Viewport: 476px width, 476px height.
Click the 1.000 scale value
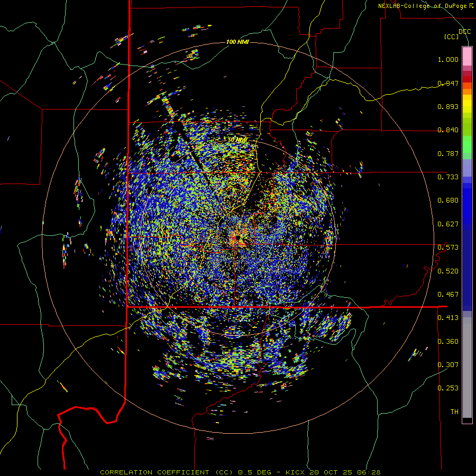point(448,59)
